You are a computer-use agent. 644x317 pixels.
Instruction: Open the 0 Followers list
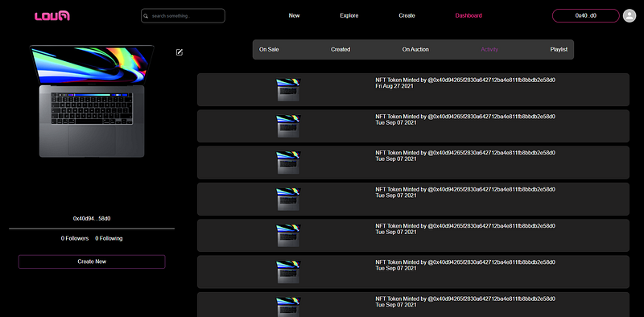pyautogui.click(x=75, y=238)
